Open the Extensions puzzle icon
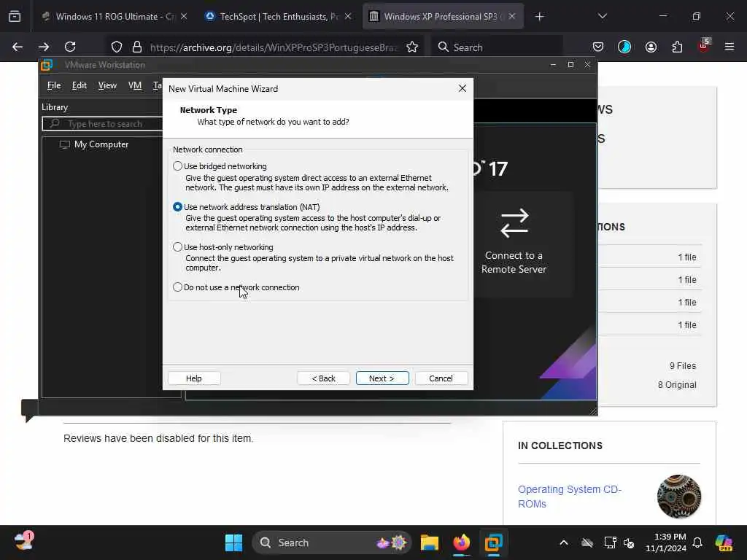This screenshot has width=747, height=560. click(677, 47)
